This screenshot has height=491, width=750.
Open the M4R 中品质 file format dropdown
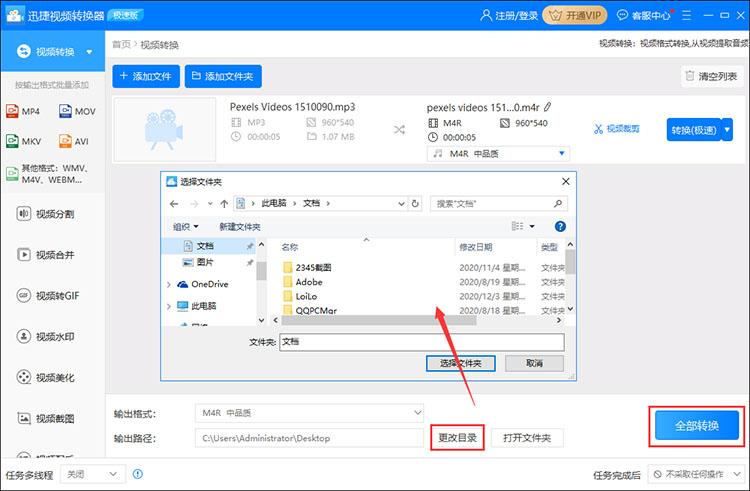498,153
